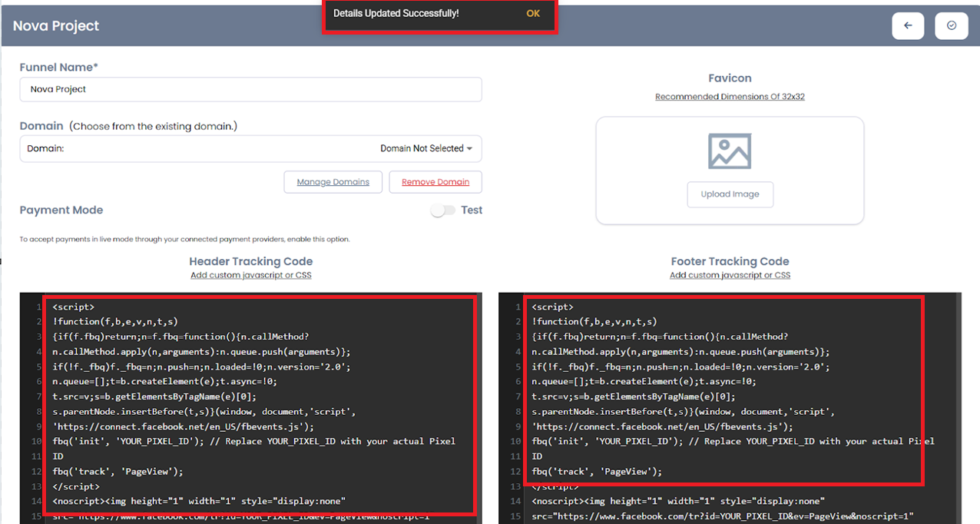The height and width of the screenshot is (524, 980).
Task: Focus the Funnel Name input field
Action: coord(250,89)
